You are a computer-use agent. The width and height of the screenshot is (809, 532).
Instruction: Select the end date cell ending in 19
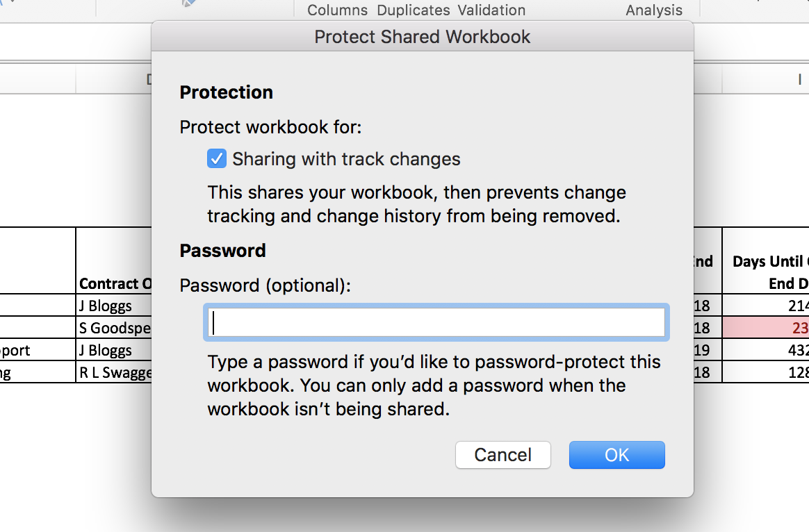point(708,350)
